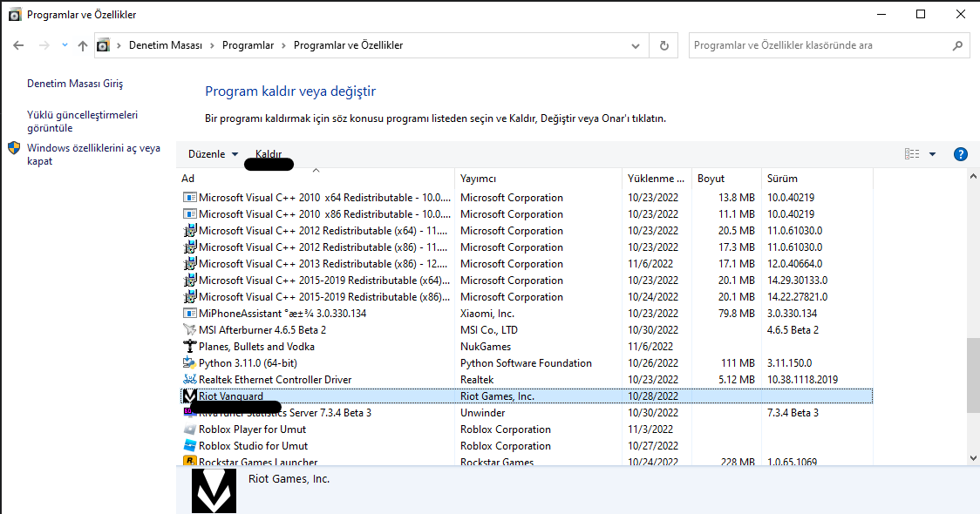Click the 14.29.30133.0 version cell
This screenshot has height=514, width=980.
pos(798,281)
